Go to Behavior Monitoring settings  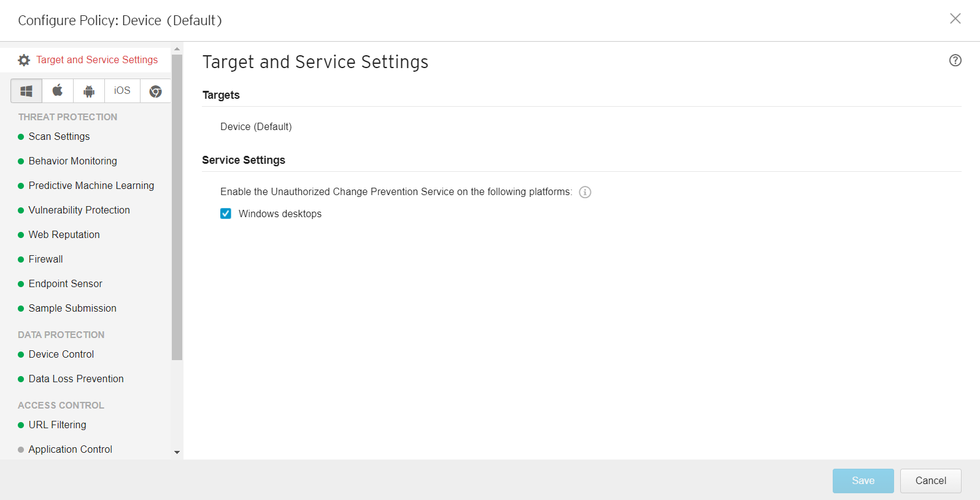pos(72,161)
